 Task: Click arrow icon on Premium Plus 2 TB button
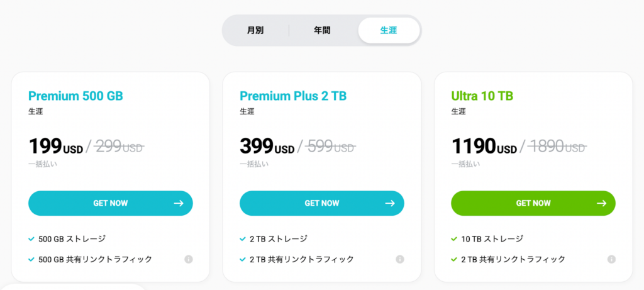(390, 203)
